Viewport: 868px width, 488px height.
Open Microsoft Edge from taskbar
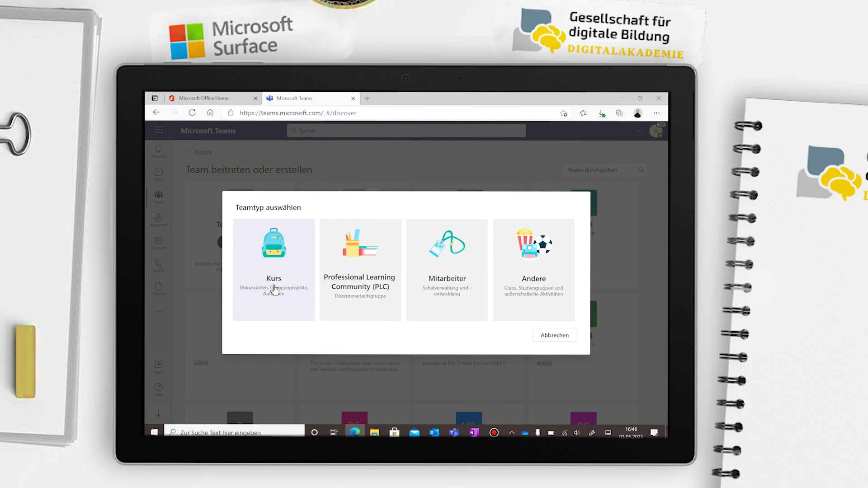[x=355, y=432]
